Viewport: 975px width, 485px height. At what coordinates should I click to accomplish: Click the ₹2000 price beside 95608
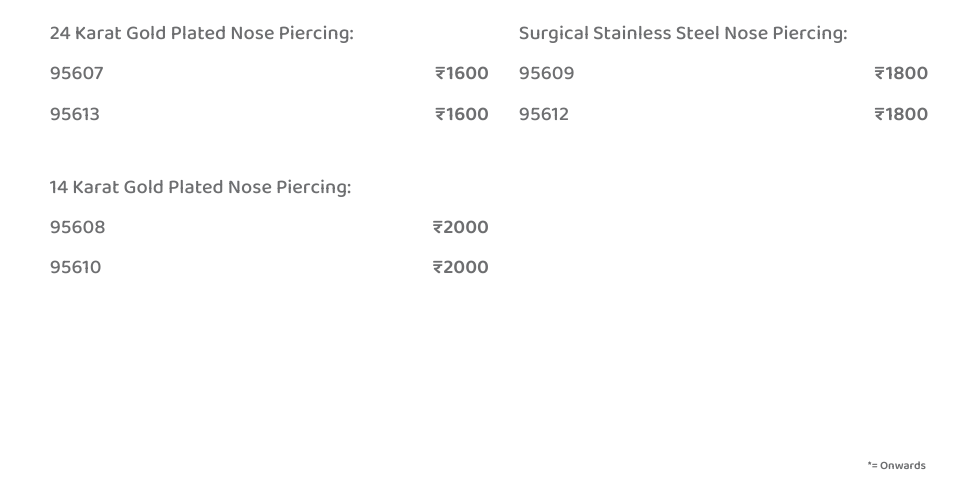[x=461, y=227]
